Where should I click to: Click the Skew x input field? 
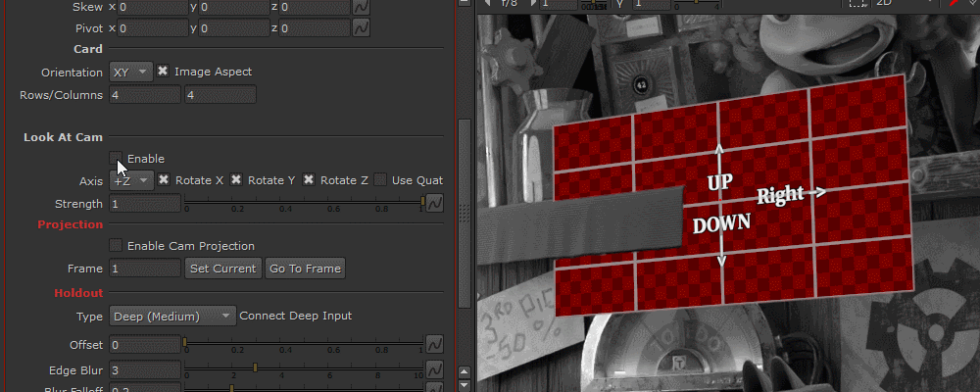[153, 8]
